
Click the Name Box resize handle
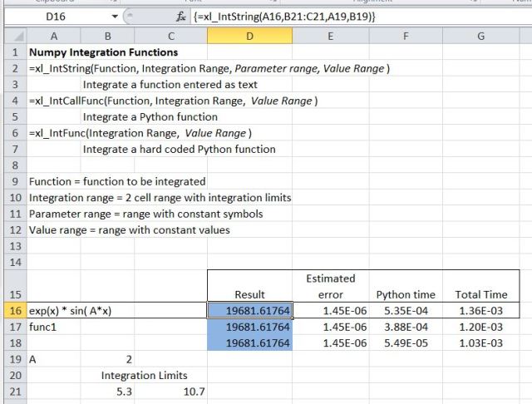click(x=131, y=17)
